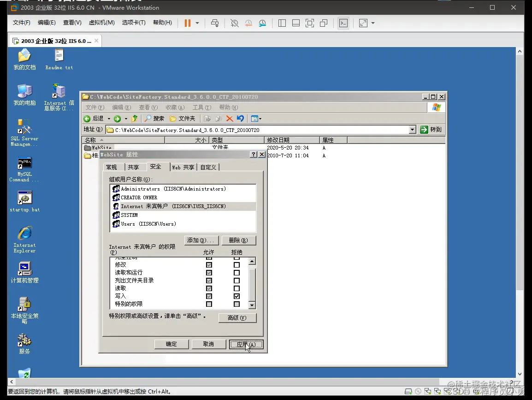Click the Up folder icon in Explorer
Viewport: 532px width, 400px height.
[134, 119]
